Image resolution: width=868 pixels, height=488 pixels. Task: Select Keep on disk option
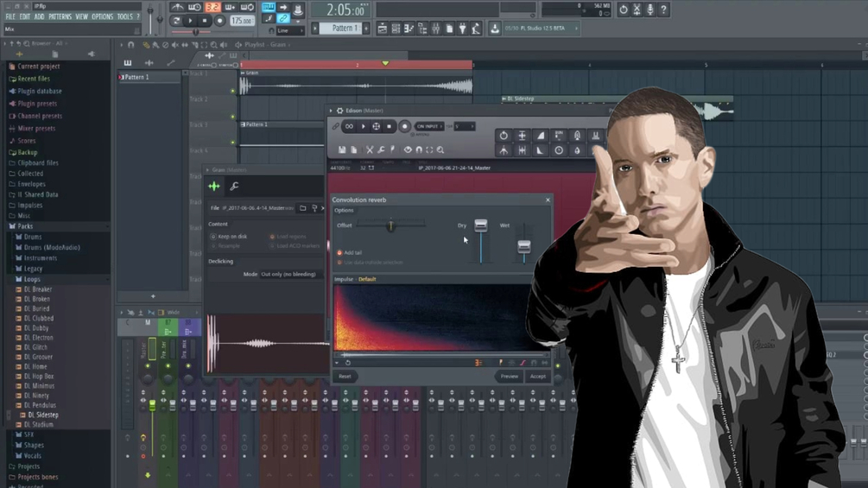tap(229, 237)
